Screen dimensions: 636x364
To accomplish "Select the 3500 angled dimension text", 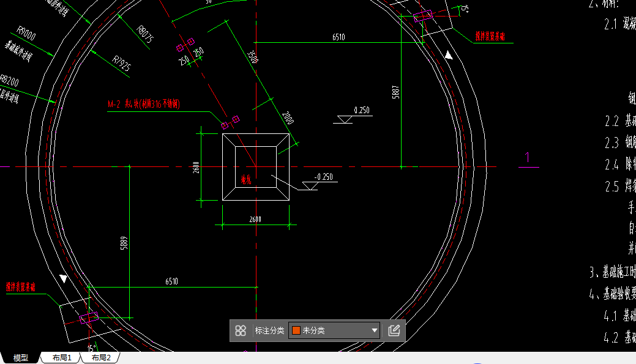I will [253, 57].
